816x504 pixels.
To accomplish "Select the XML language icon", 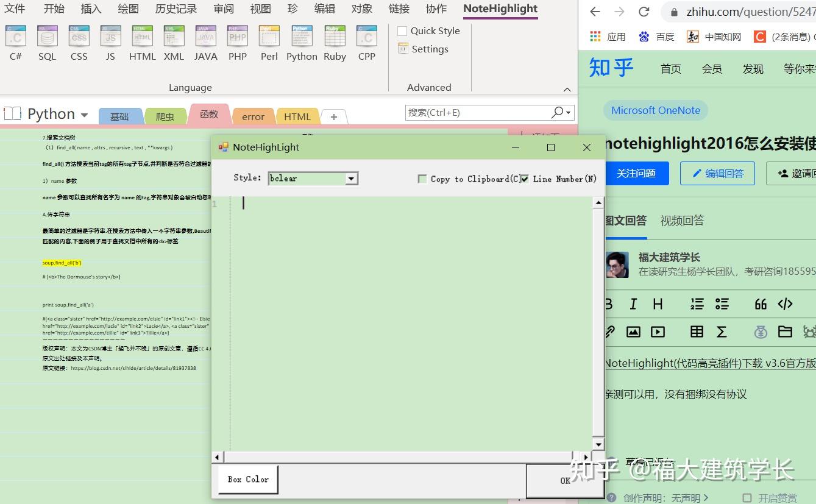I will point(174,43).
